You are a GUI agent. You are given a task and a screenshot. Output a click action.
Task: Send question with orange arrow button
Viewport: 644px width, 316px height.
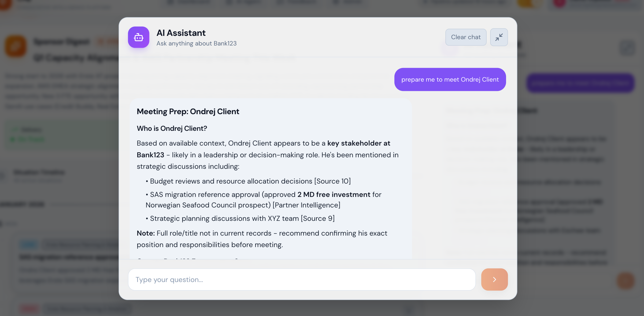(x=494, y=279)
